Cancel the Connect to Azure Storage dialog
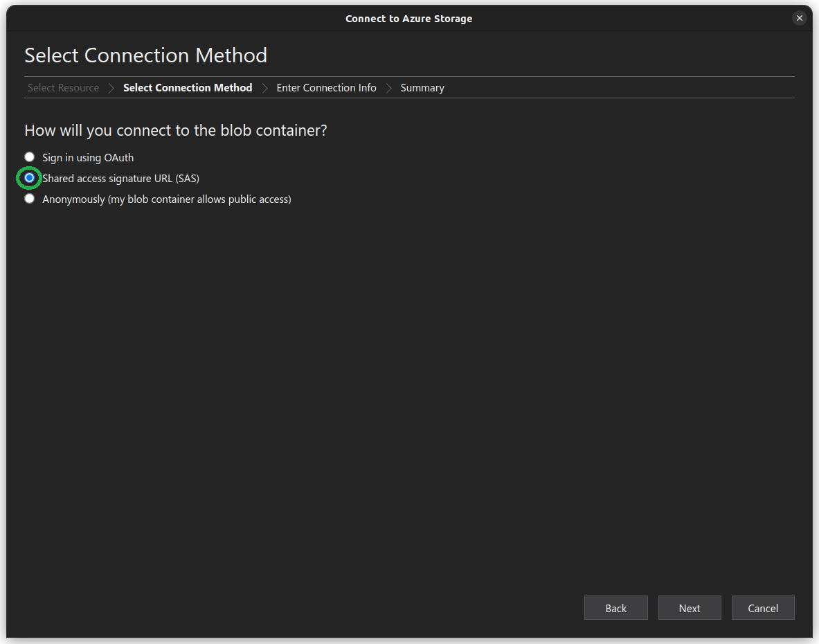The image size is (819, 644). (763, 608)
